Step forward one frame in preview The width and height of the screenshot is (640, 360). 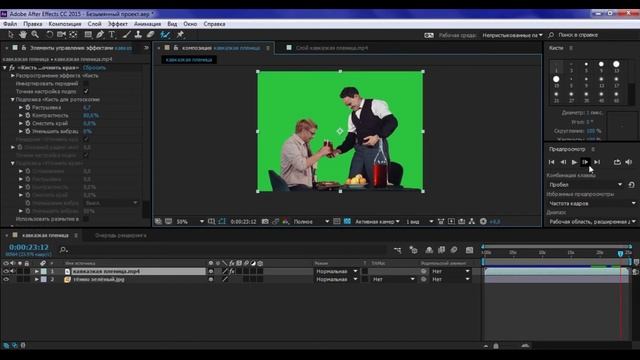pos(585,162)
